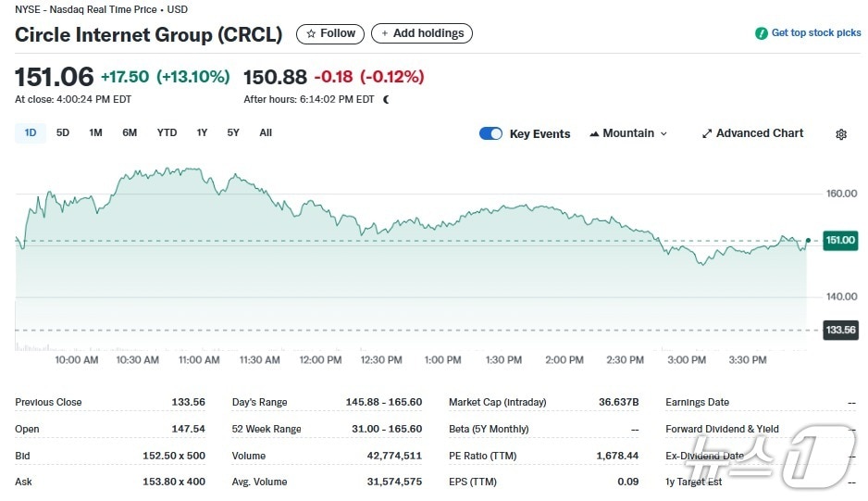The height and width of the screenshot is (501, 868).
Task: Open the Advanced Chart view
Action: pos(759,133)
